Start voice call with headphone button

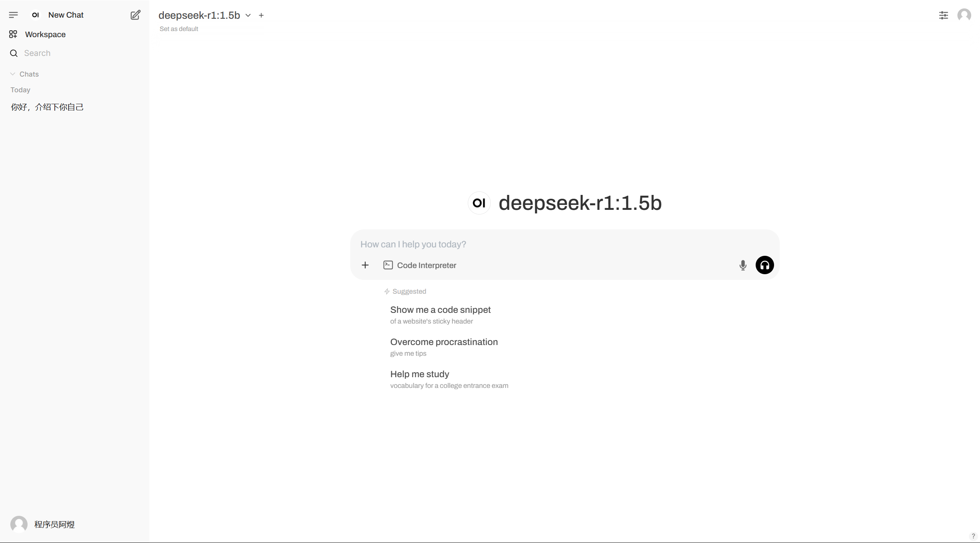[x=764, y=265]
